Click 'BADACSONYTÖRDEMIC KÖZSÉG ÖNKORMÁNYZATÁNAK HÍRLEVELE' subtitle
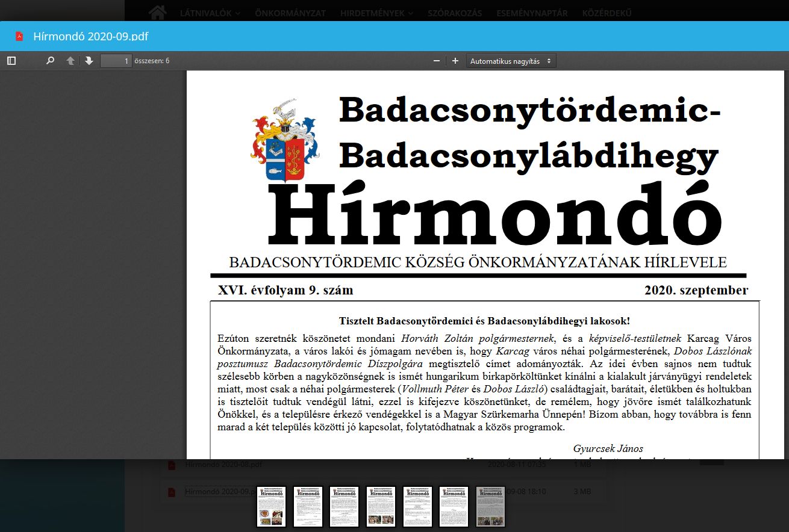This screenshot has height=532, width=789. [478, 262]
